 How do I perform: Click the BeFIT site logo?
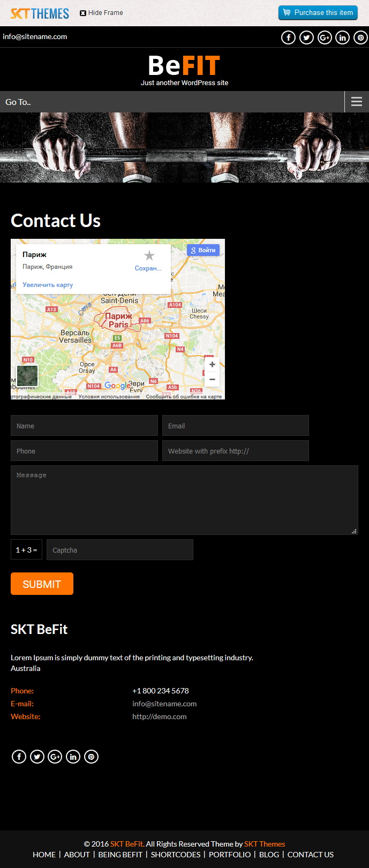pyautogui.click(x=184, y=66)
